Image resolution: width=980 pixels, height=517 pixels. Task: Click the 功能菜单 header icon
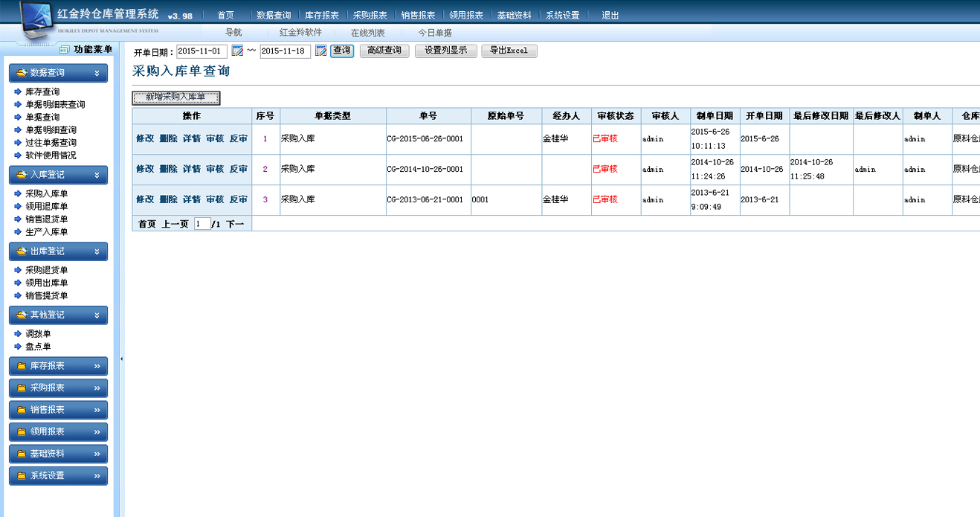65,49
